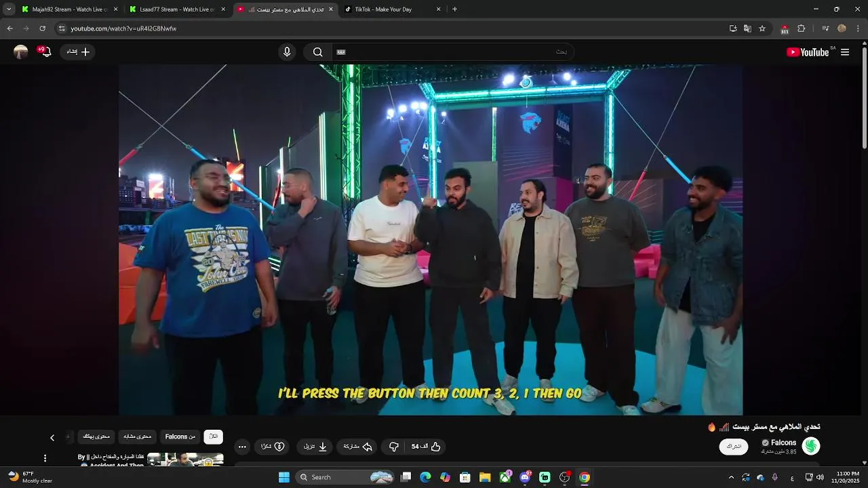
Task: Send a Thanks super tip
Action: pos(273,447)
